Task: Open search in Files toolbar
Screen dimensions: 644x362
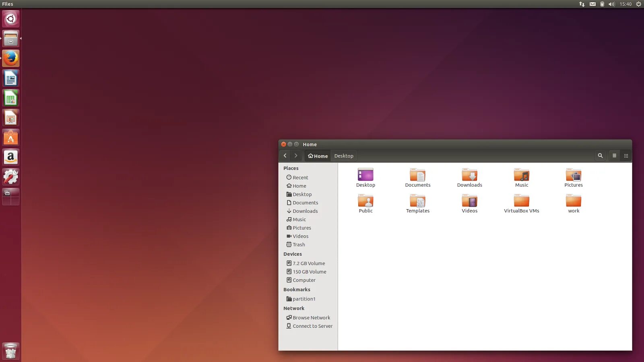Action: [x=600, y=156]
